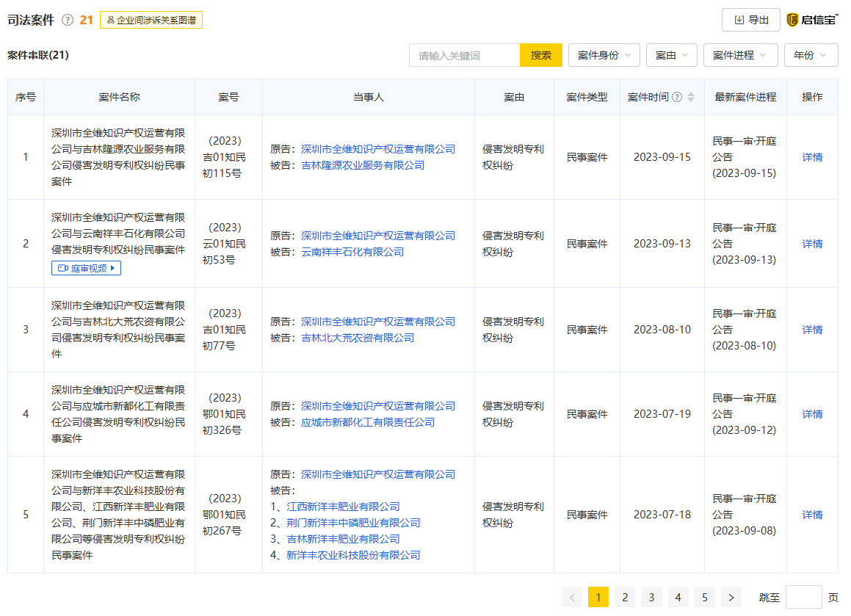Click the question icon next to 案件时间
Screen dimensions: 851x616
[677, 97]
